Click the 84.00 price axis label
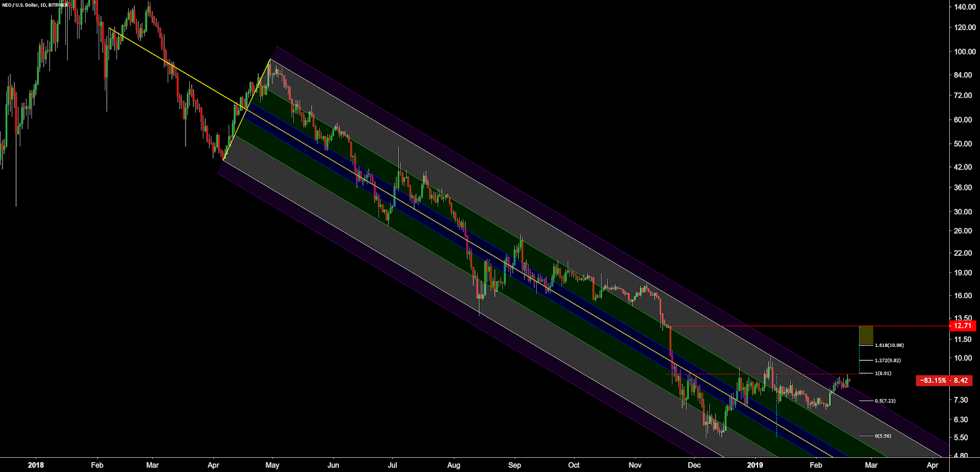Image resolution: width=980 pixels, height=472 pixels. click(x=964, y=75)
